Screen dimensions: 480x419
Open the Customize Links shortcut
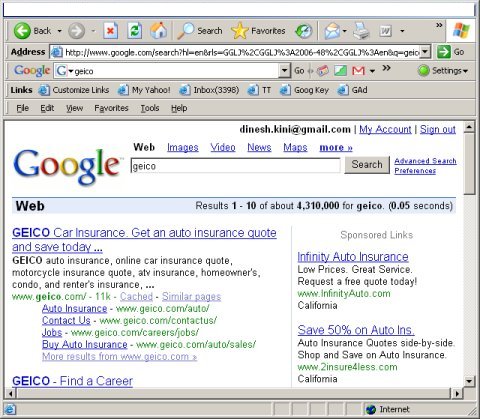coord(74,90)
